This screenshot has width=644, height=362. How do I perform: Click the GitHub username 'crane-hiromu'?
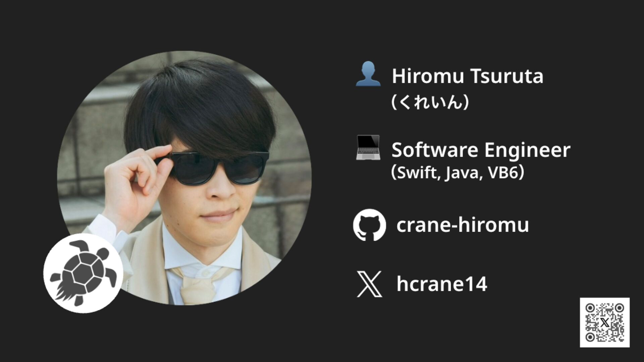coord(463,225)
